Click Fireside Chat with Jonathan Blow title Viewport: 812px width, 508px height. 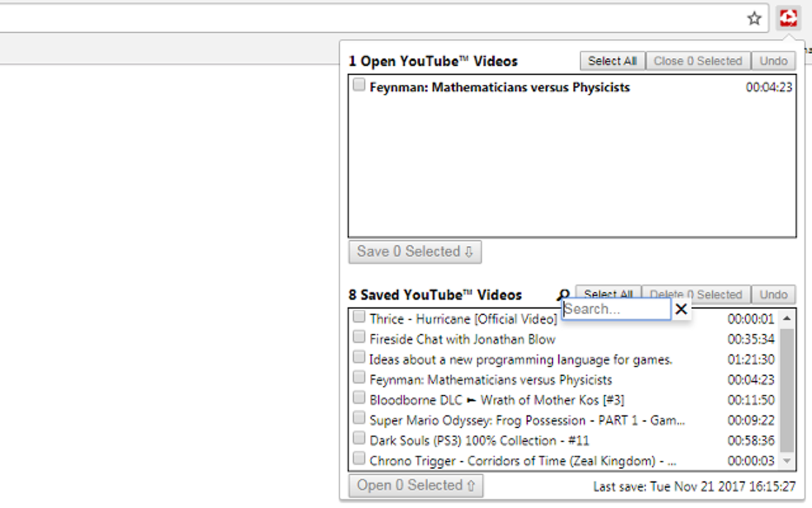coord(462,340)
